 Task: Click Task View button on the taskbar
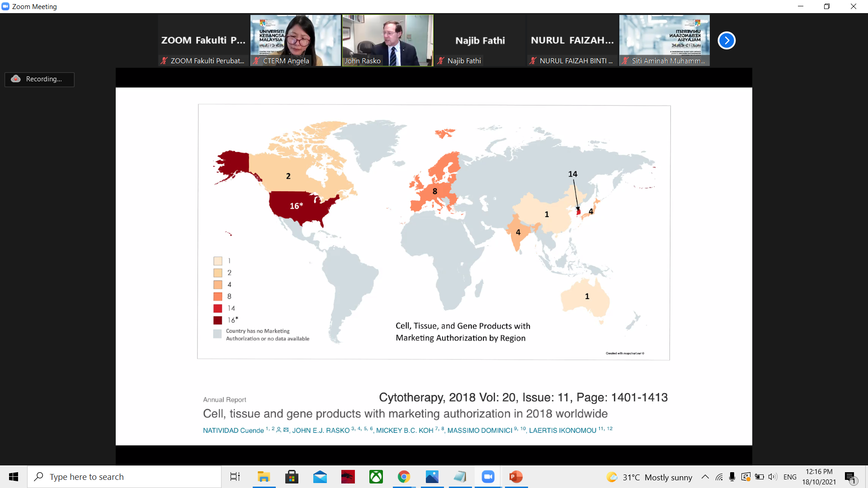coord(235,477)
